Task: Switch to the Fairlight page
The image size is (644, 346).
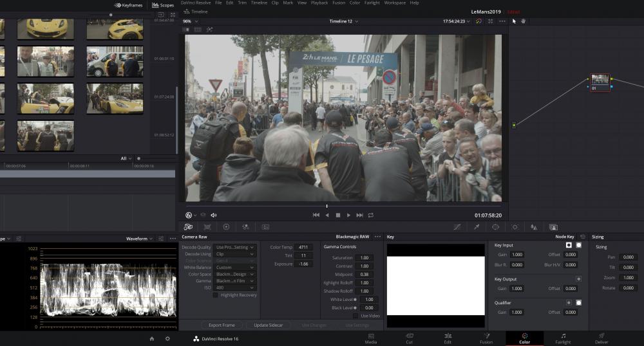Action: tap(563, 339)
